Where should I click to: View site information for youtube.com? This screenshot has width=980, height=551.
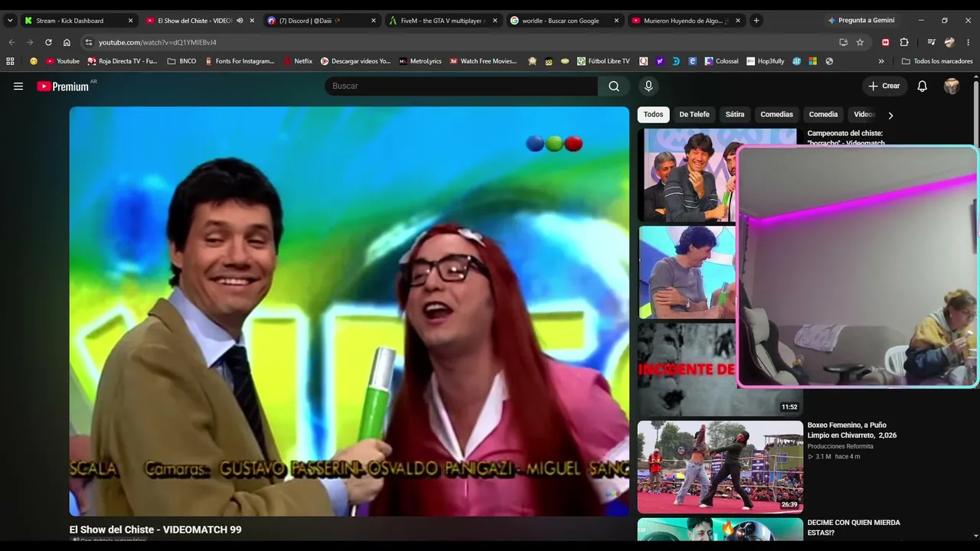pyautogui.click(x=89, y=42)
